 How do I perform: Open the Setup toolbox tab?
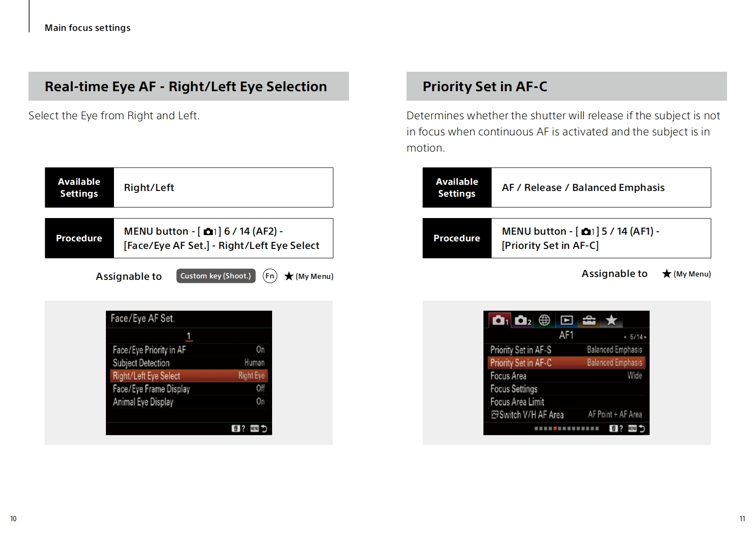589,320
